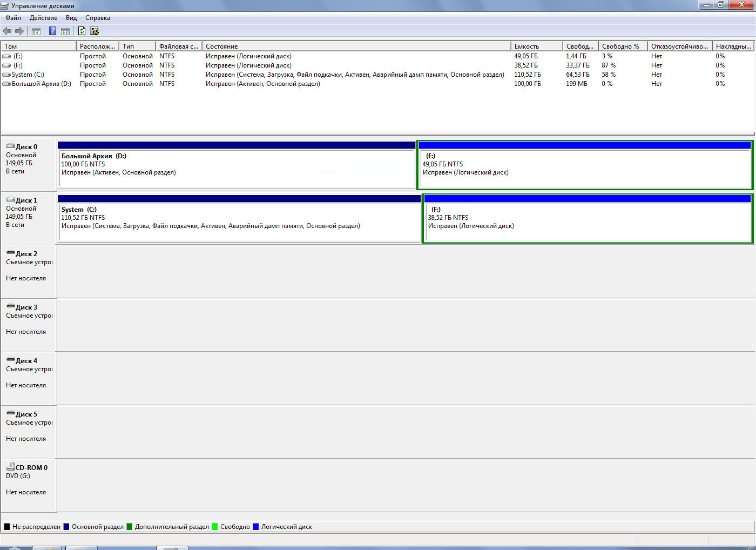Click the DVD (G:) text under CD-ROM 0
Image resolution: width=756 pixels, height=550 pixels.
click(x=18, y=476)
